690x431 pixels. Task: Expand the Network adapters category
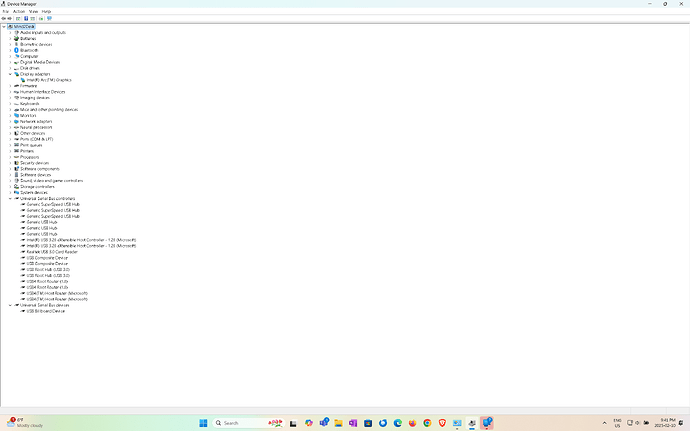coord(10,121)
